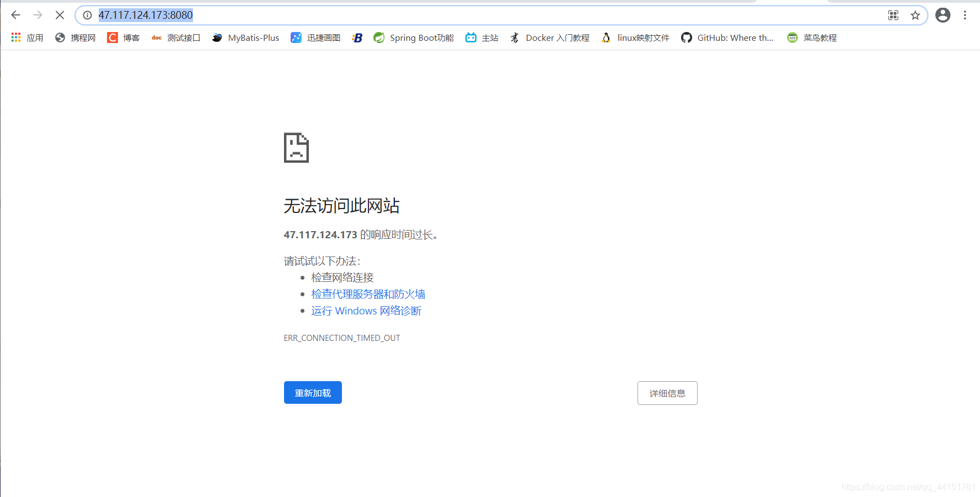The width and height of the screenshot is (980, 497).
Task: Open the Chrome three-dot menu
Action: [966, 15]
